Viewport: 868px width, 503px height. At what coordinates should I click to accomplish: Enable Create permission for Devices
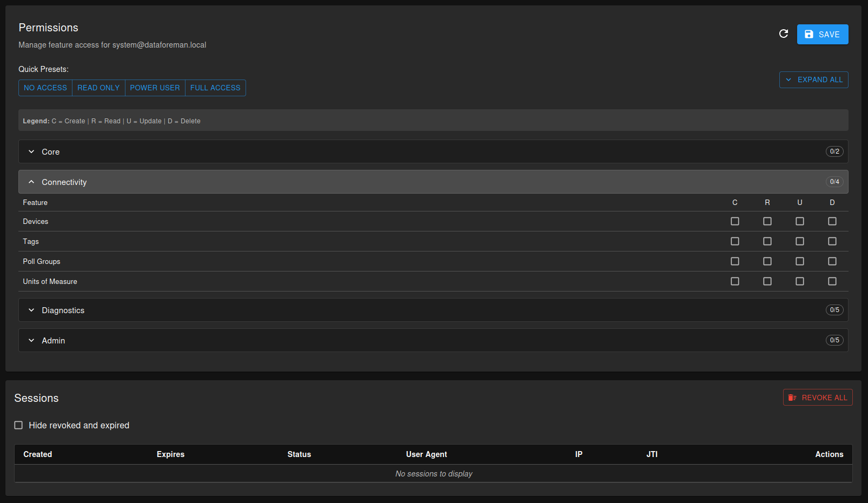pyautogui.click(x=735, y=221)
